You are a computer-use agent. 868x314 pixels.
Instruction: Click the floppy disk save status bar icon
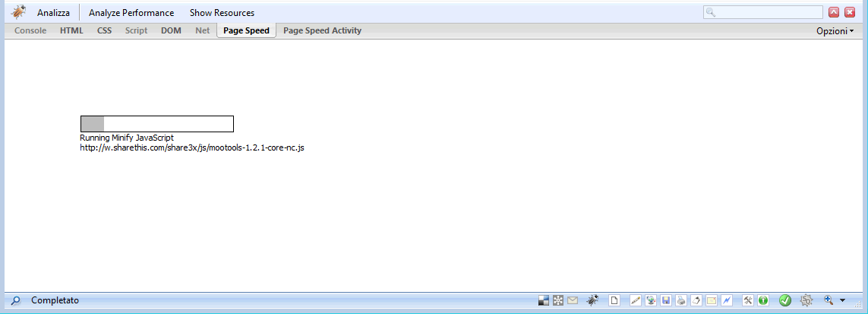666,301
